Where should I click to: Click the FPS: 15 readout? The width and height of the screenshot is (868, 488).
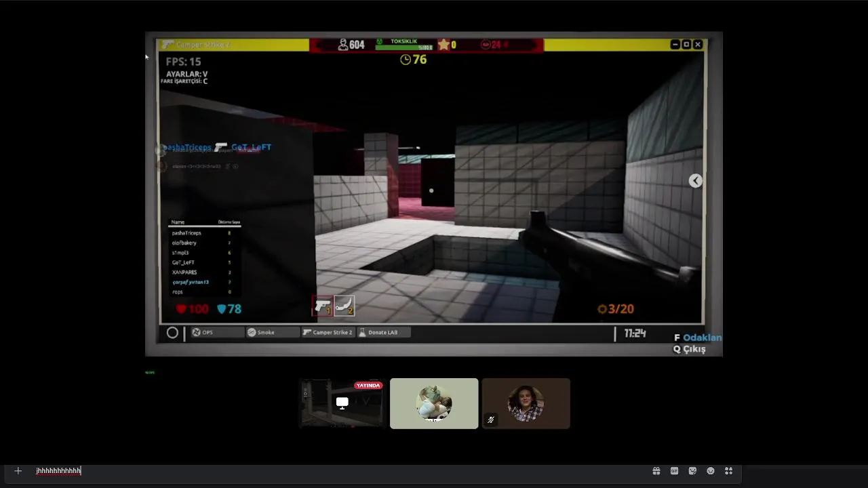(x=183, y=62)
